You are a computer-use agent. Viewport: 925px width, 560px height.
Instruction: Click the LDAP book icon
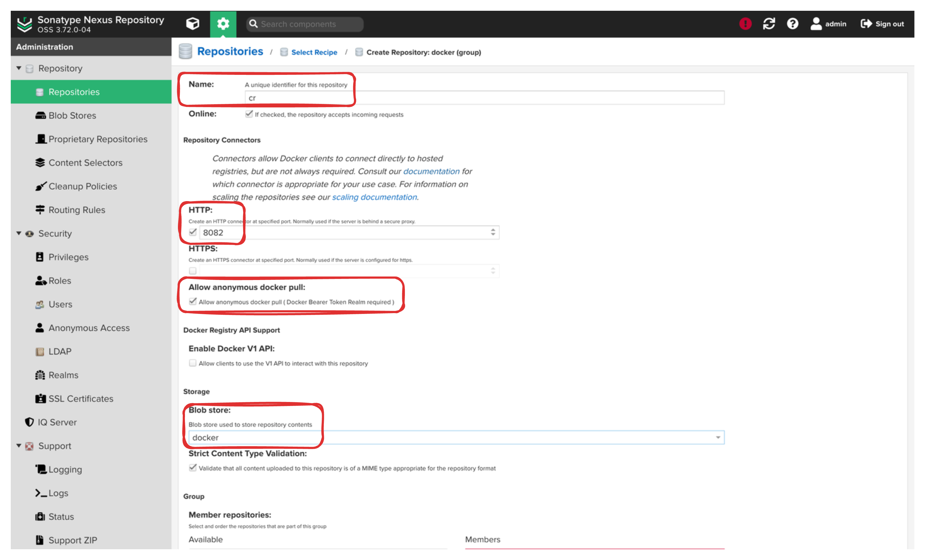(40, 352)
